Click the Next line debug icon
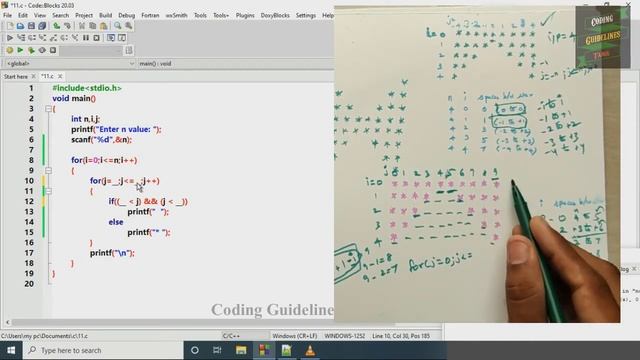 tap(32, 38)
